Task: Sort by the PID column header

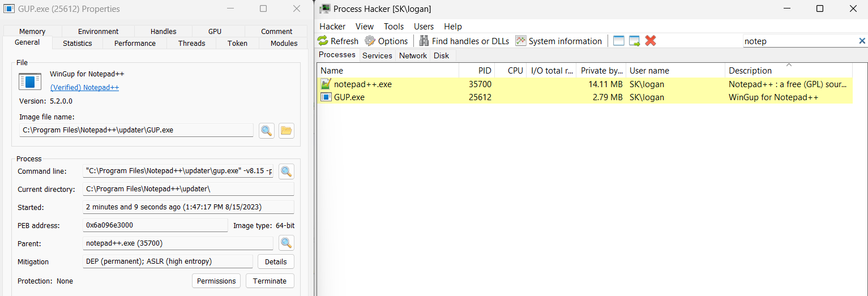Action: click(477, 71)
